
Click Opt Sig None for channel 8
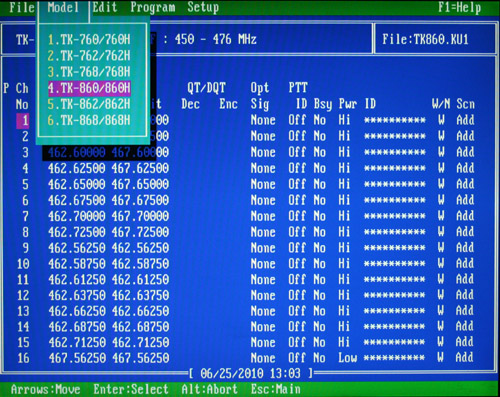(x=263, y=232)
